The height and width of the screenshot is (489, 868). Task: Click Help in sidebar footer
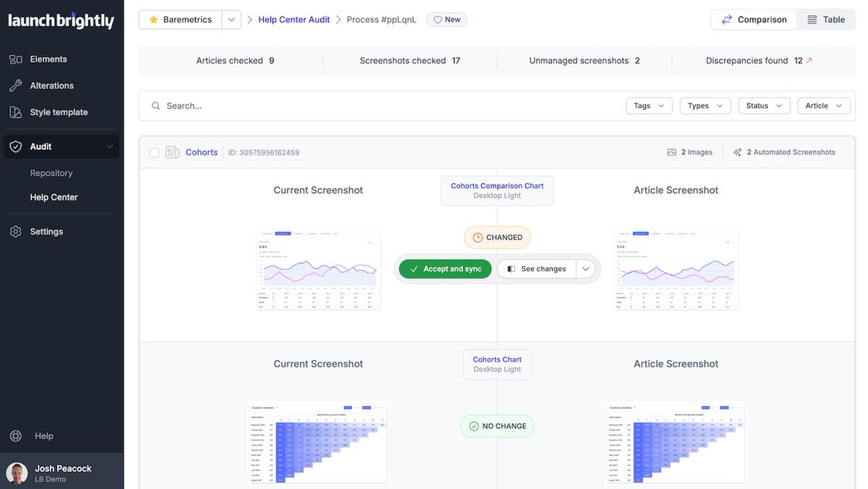(x=43, y=435)
